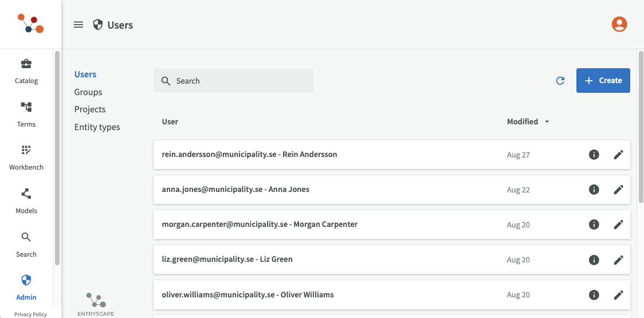Edit the Liz Green user entry
Viewport: 644px width, 318px height.
[618, 260]
